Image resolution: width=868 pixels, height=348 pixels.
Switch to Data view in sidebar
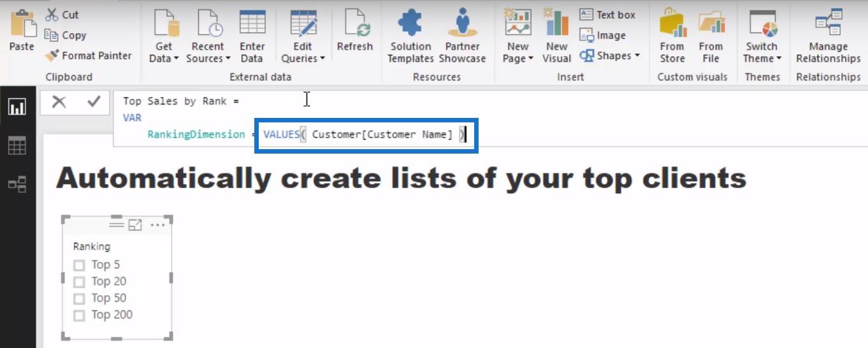17,146
